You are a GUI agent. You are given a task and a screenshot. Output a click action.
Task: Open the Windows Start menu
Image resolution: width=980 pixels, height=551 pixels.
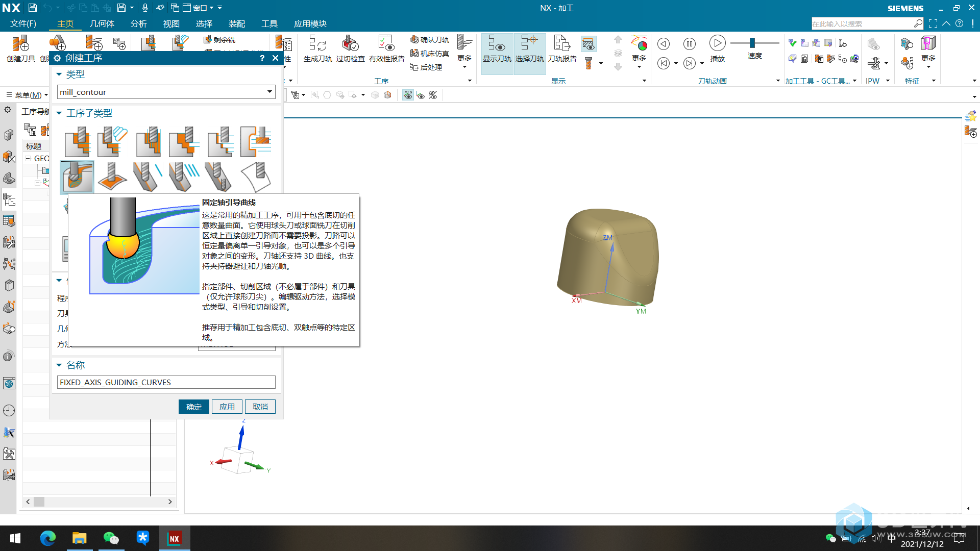pos(15,538)
